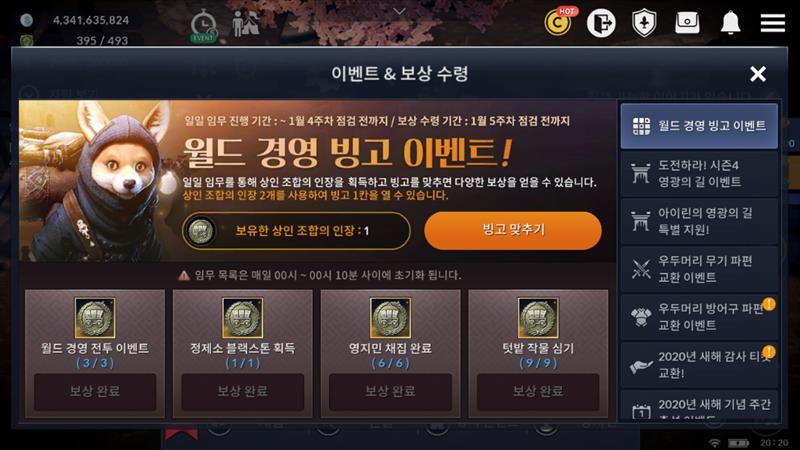The width and height of the screenshot is (800, 450).
Task: Open the hamburger main menu
Action: 772,23
